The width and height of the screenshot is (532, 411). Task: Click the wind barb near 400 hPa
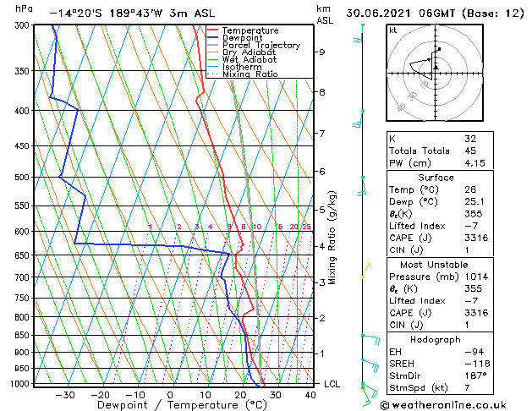click(358, 119)
